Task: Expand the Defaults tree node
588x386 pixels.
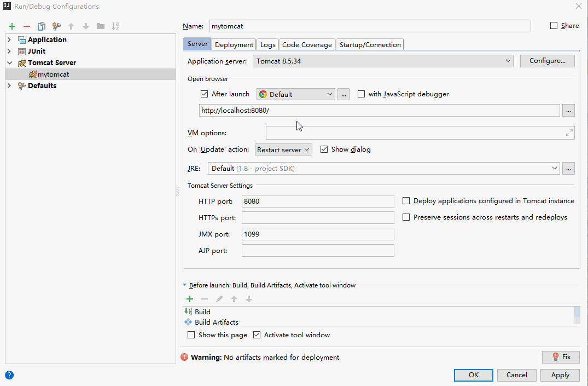Action: click(x=9, y=86)
